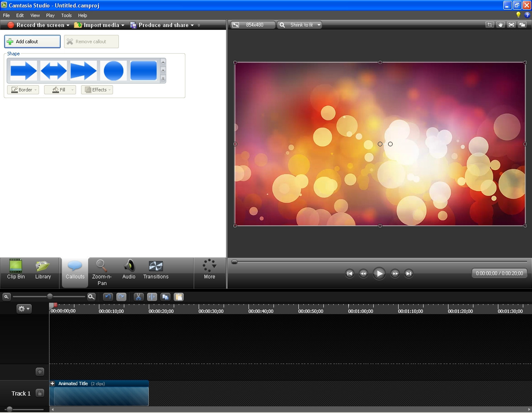Choose the circle callout shape
This screenshot has height=413, width=532.
[113, 71]
